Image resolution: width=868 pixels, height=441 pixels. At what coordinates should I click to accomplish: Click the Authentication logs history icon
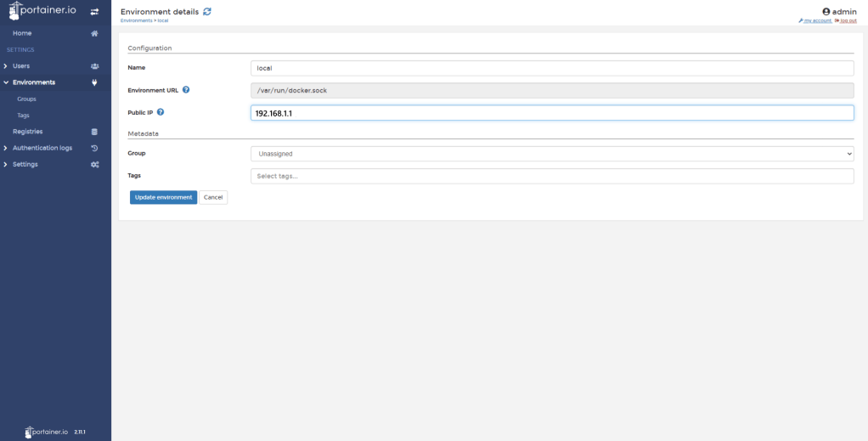point(94,148)
